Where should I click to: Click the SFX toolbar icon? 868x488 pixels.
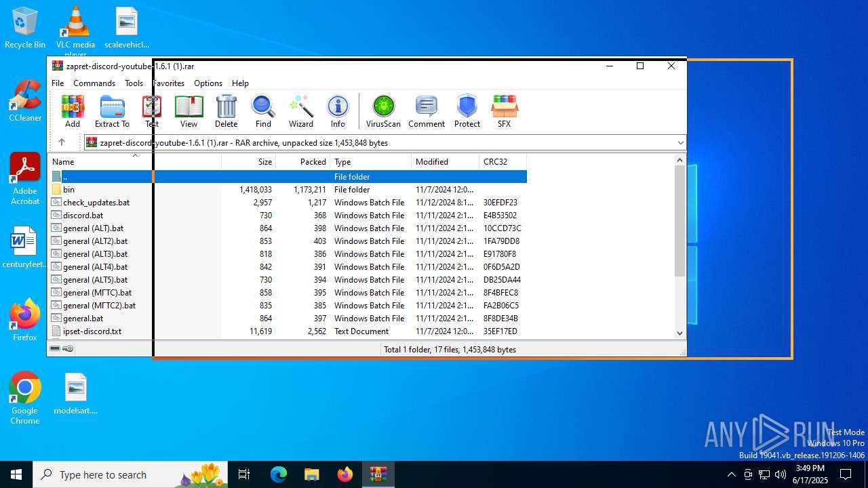click(504, 110)
